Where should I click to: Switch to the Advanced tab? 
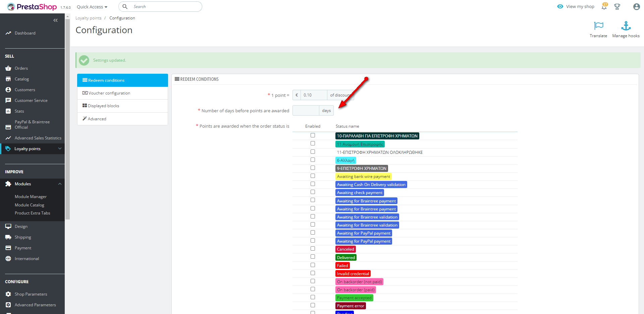click(122, 119)
